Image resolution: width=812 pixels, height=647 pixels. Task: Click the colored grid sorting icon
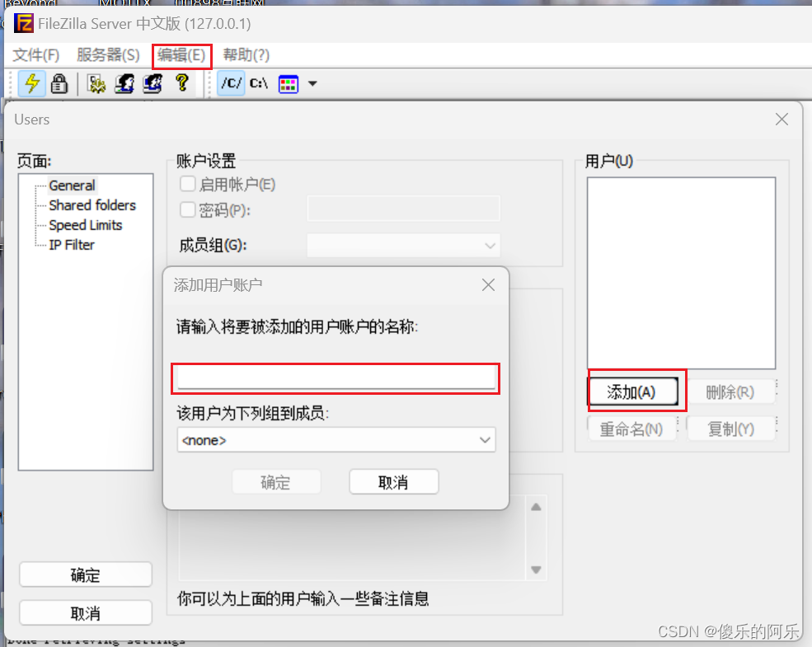[x=289, y=84]
